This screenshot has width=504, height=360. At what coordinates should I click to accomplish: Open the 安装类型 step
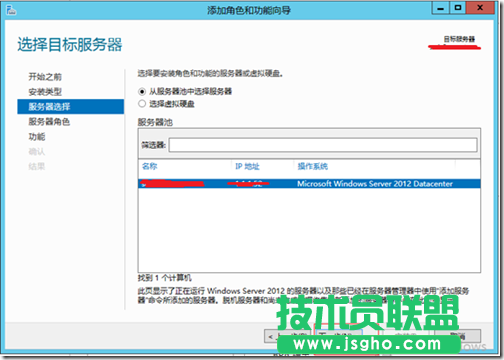coord(45,92)
